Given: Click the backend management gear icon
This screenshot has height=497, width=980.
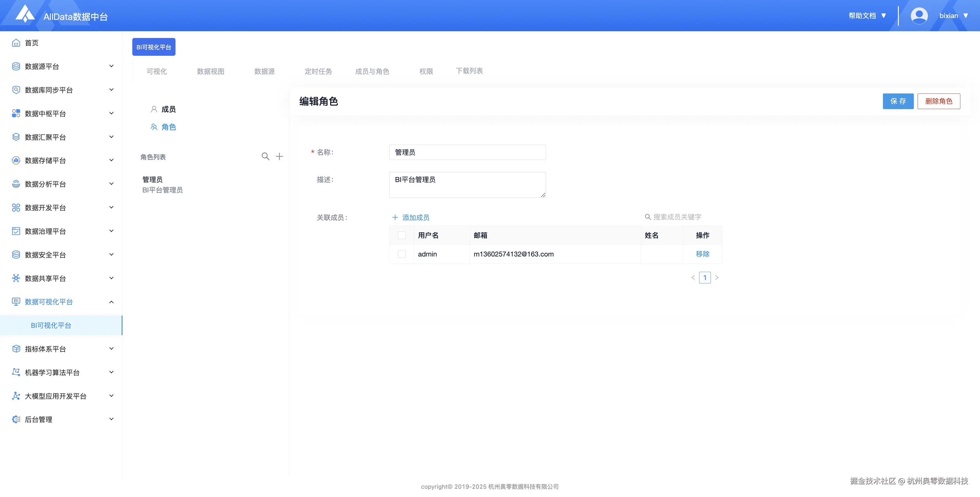Looking at the screenshot, I should [x=16, y=419].
